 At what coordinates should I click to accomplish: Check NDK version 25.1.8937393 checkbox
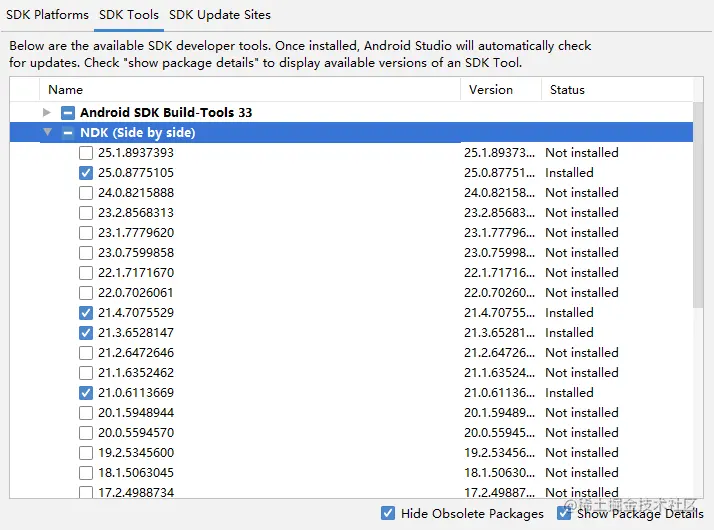86,153
